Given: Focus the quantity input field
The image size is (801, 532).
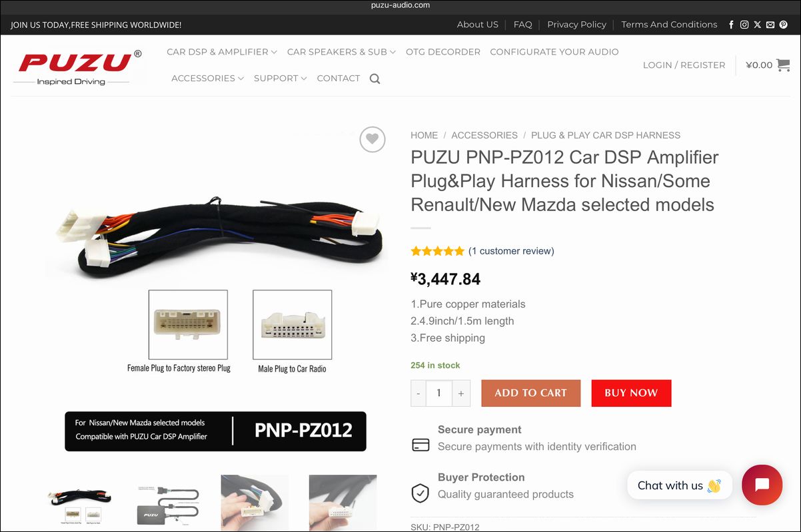Looking at the screenshot, I should (439, 393).
